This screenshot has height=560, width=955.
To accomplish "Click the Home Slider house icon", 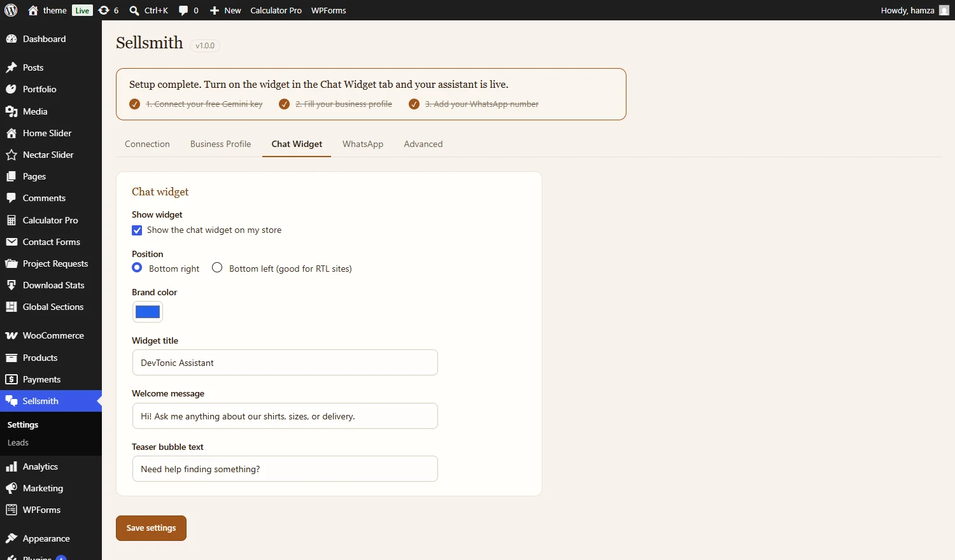I will pyautogui.click(x=11, y=133).
